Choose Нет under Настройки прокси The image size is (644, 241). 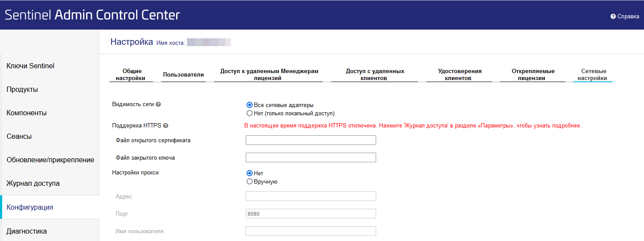(x=250, y=173)
